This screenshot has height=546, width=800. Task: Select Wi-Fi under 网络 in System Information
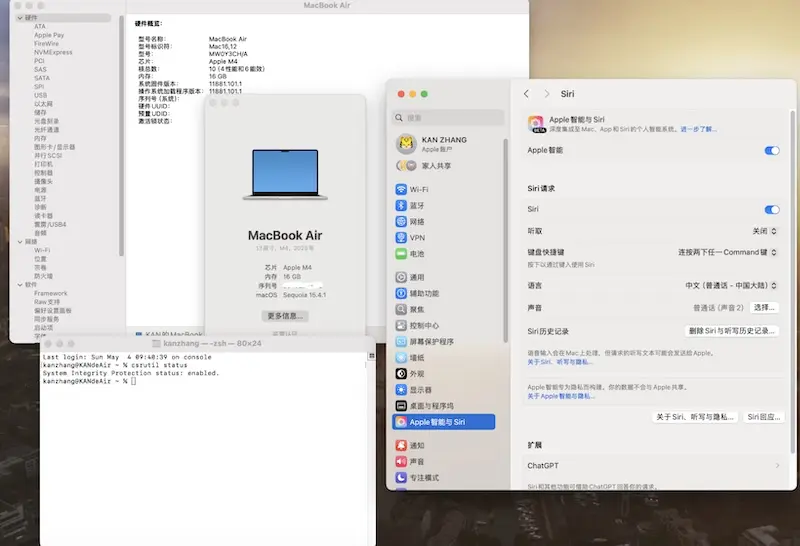tap(42, 251)
